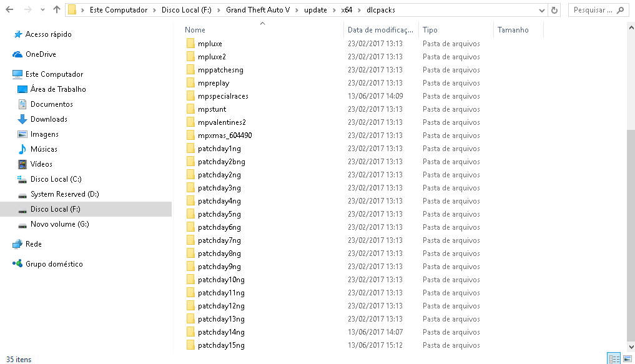The height and width of the screenshot is (364, 635).
Task: Sort by Data de modificação column
Action: [380, 30]
